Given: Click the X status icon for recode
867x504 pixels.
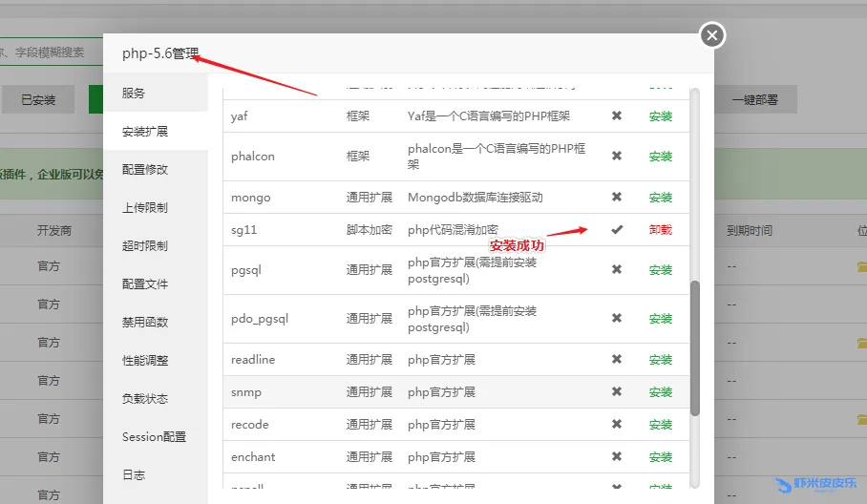Looking at the screenshot, I should coord(617,425).
